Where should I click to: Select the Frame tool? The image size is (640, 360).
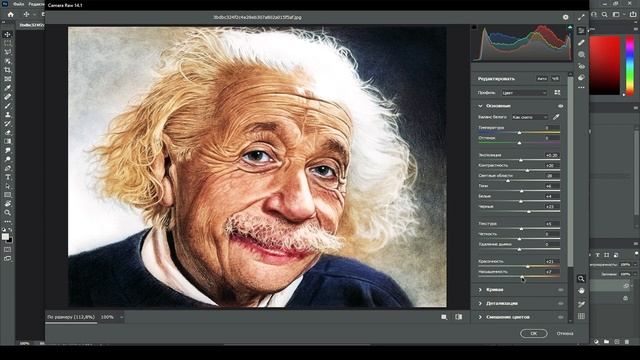coord(7,79)
